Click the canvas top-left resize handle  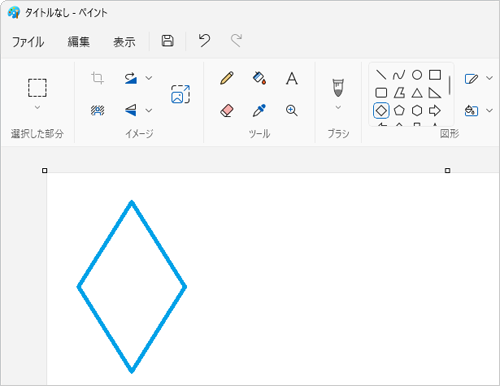pyautogui.click(x=45, y=171)
